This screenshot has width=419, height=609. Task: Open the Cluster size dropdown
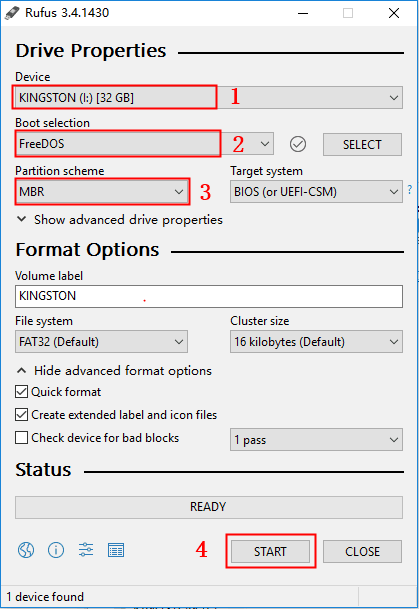(x=316, y=342)
